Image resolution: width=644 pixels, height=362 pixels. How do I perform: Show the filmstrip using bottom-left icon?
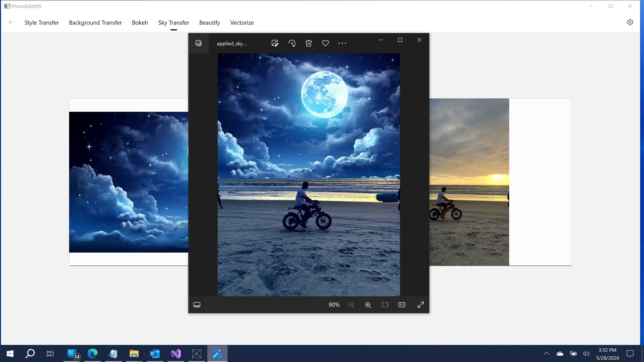197,305
